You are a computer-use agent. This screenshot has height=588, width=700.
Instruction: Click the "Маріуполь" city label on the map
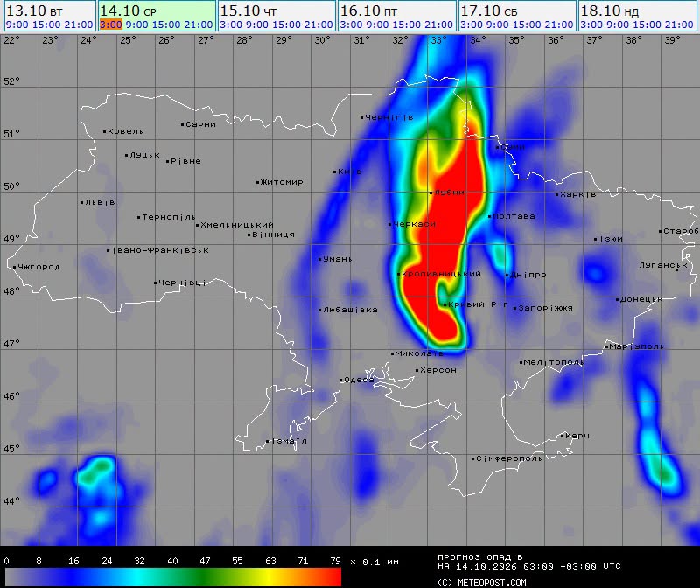(x=636, y=346)
